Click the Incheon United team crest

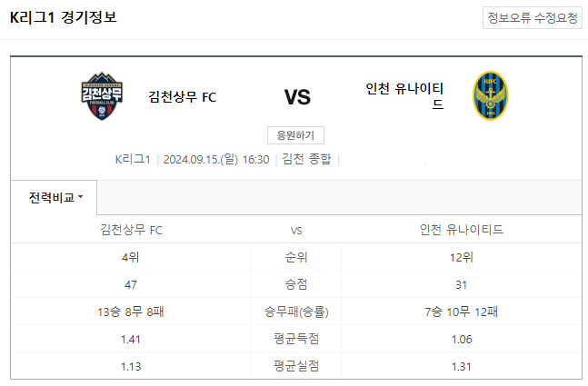click(490, 95)
